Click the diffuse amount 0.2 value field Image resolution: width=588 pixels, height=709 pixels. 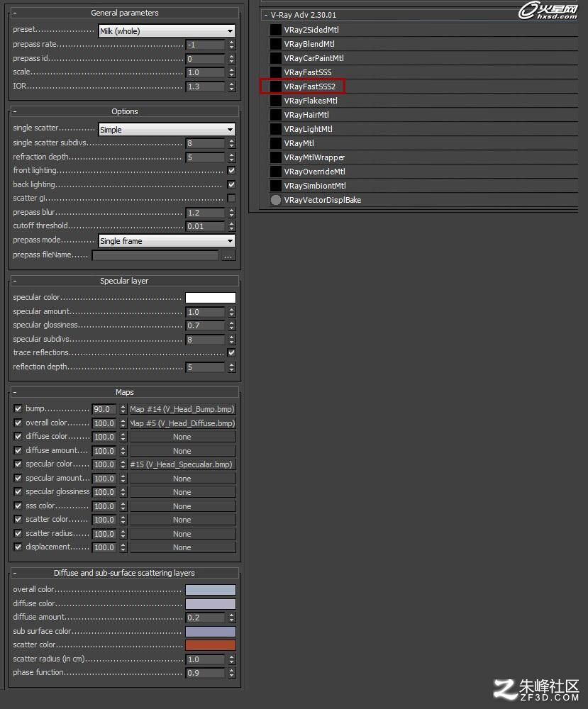206,618
